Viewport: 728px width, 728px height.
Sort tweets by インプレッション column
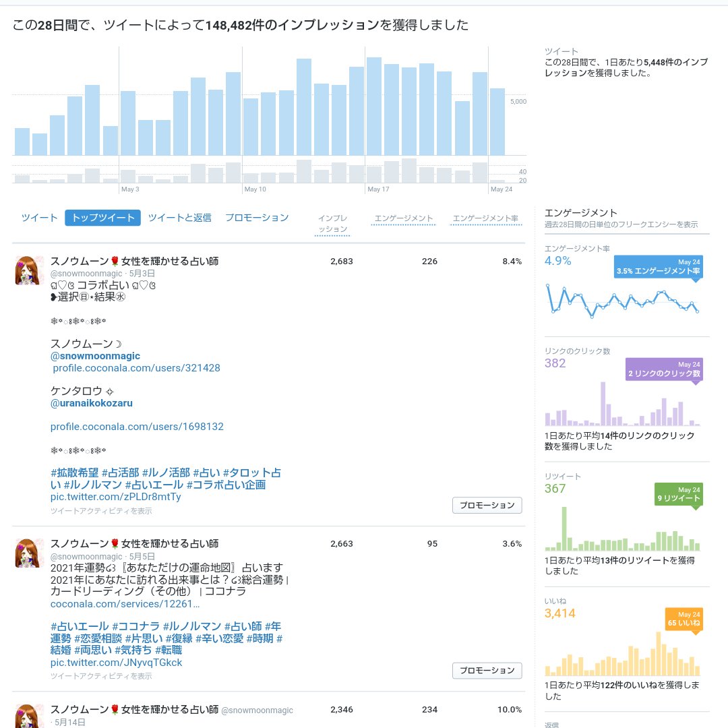[x=334, y=222]
